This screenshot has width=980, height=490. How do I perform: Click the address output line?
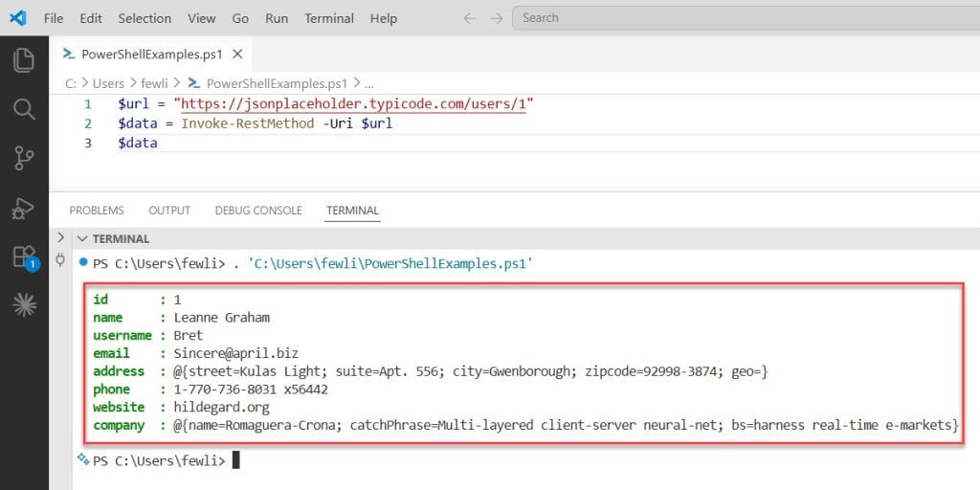coord(431,371)
